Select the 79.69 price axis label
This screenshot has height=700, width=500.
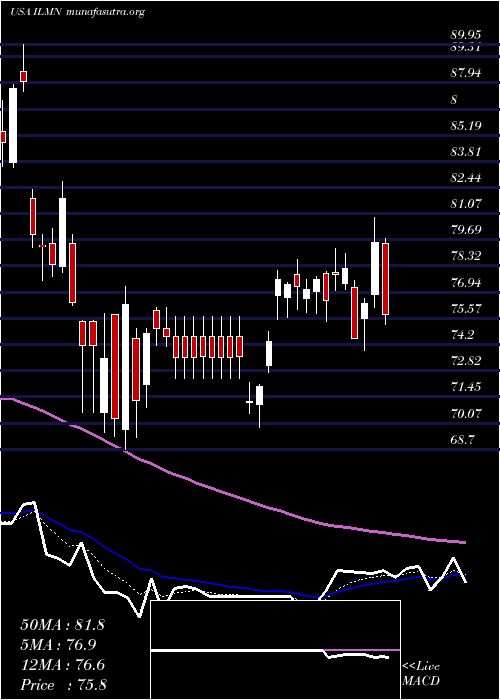[467, 230]
